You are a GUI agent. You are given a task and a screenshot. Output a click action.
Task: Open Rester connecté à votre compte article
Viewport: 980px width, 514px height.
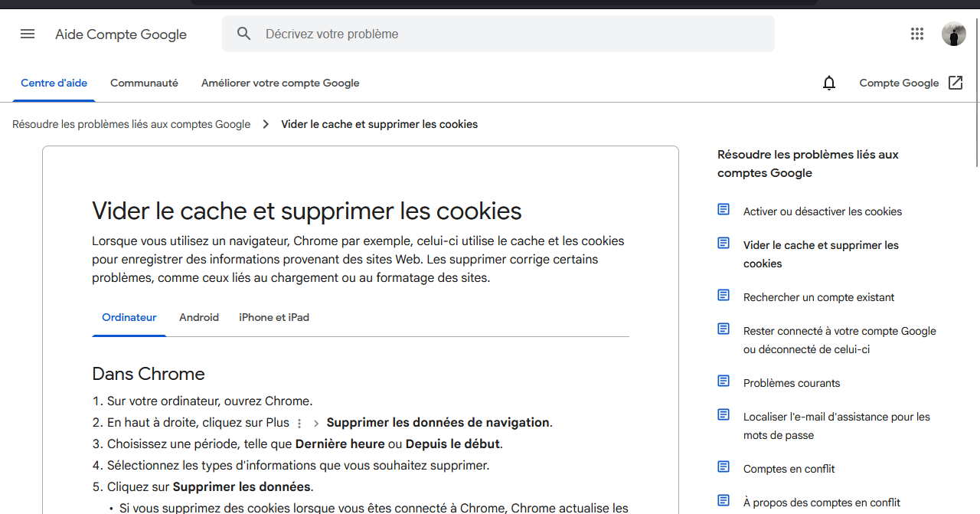pyautogui.click(x=840, y=340)
